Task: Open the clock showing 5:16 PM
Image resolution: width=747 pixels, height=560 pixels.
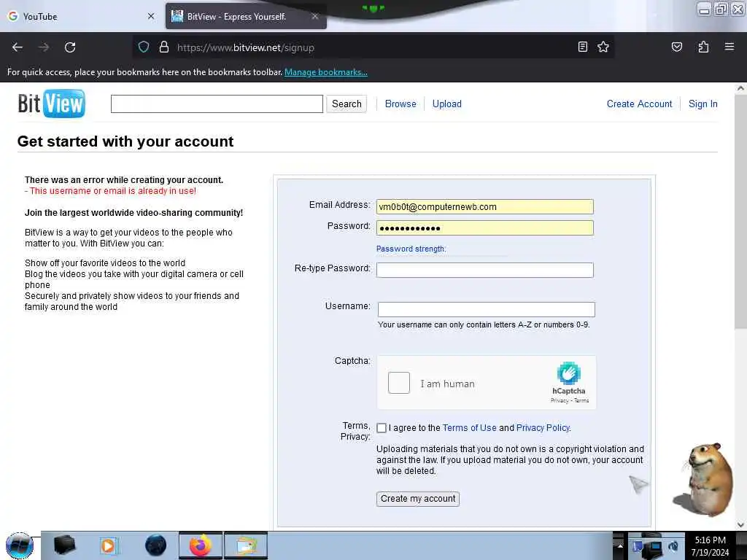Action: coord(710,545)
